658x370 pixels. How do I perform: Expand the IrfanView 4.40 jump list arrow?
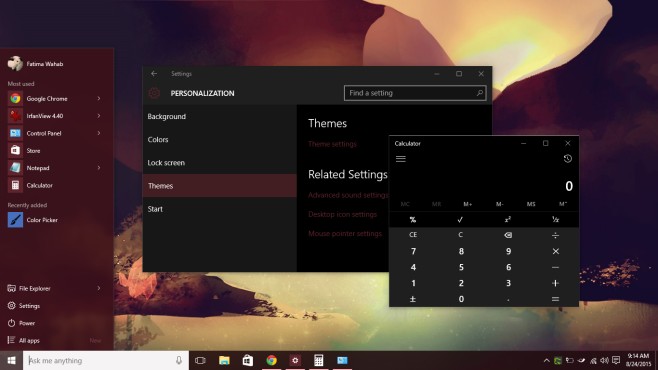99,116
